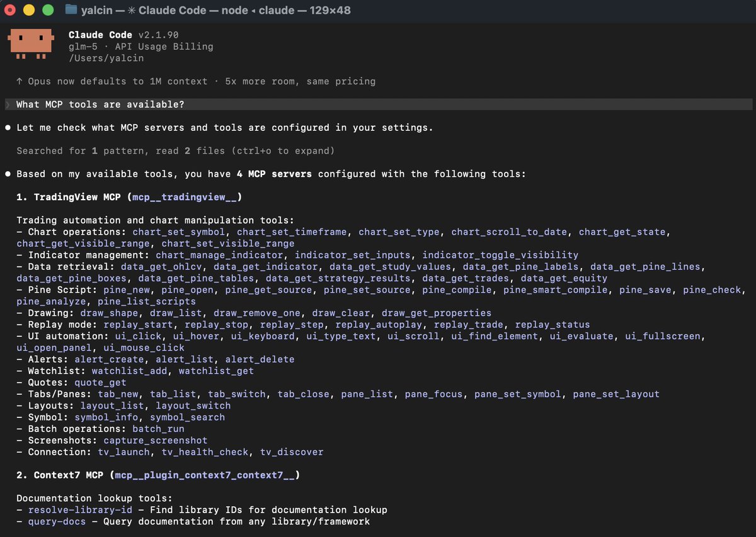Click the 'data_get_strategy_results' tool name
This screenshot has width=756, height=537.
point(338,278)
